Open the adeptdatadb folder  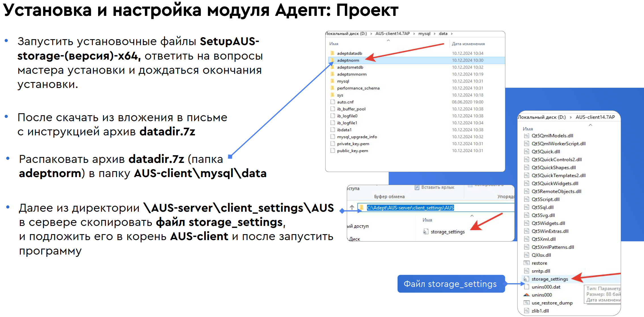[x=349, y=53]
